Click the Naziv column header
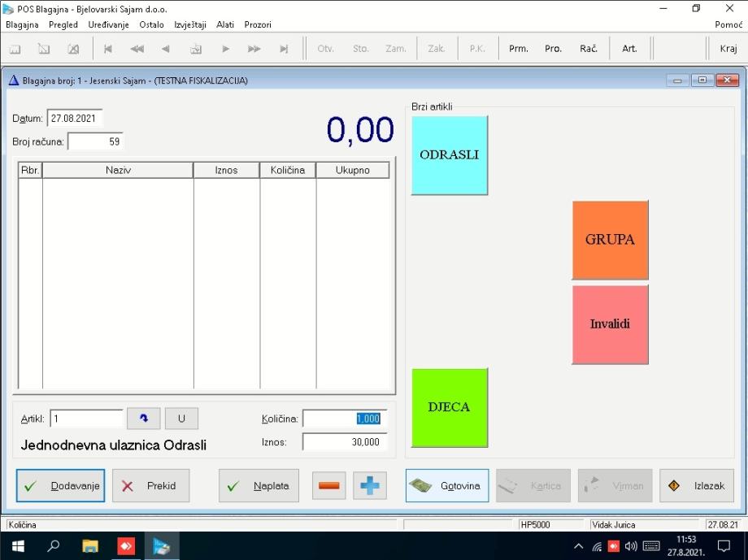Viewport: 748px width, 560px height. (118, 171)
